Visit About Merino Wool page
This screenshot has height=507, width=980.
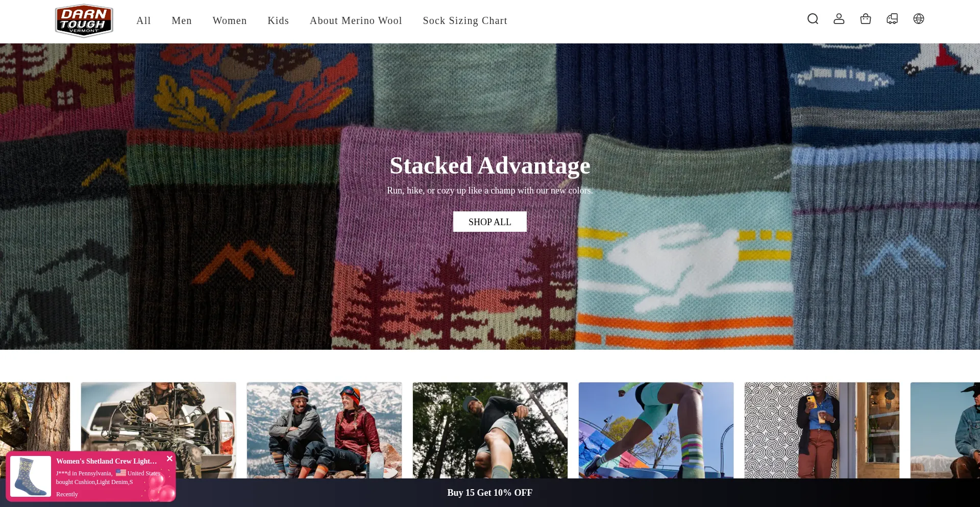point(356,21)
